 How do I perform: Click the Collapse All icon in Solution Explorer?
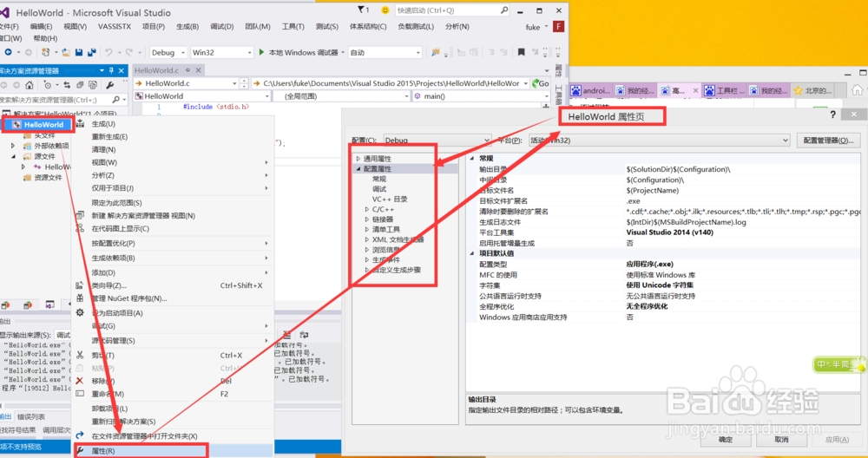coord(80,85)
